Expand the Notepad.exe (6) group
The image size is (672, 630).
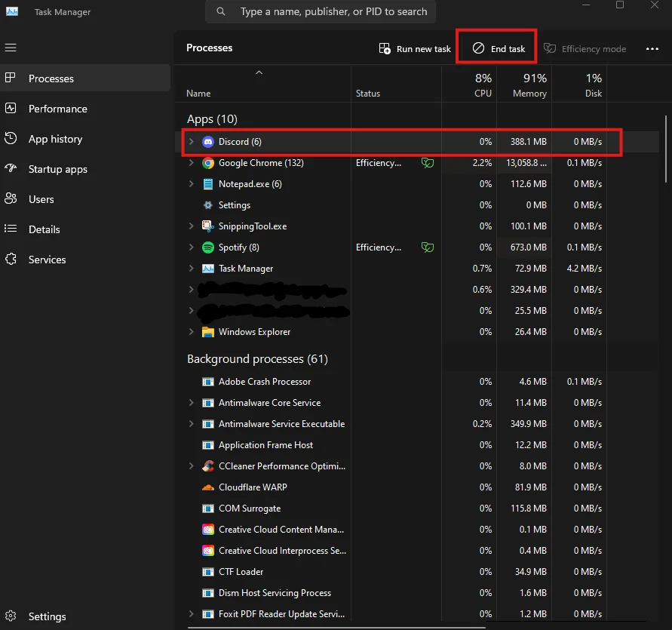(x=191, y=184)
